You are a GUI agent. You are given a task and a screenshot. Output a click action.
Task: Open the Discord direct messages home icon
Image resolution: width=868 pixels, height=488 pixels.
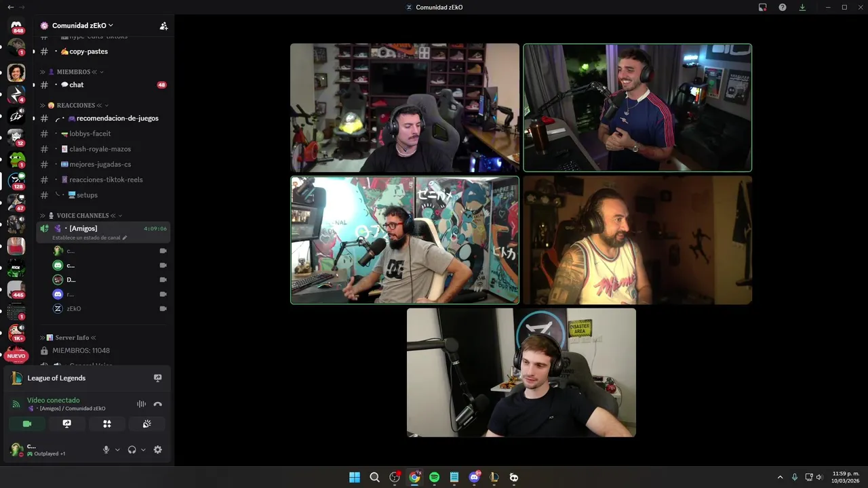point(16,26)
